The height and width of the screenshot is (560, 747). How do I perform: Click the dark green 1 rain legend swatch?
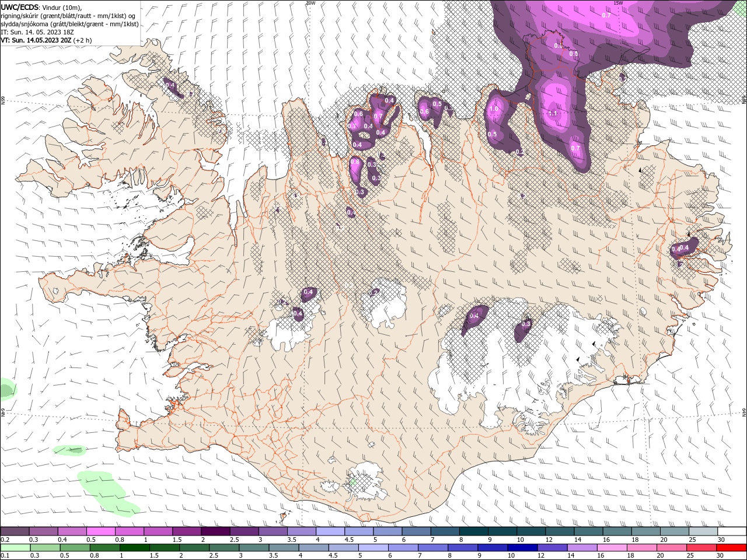(x=134, y=547)
